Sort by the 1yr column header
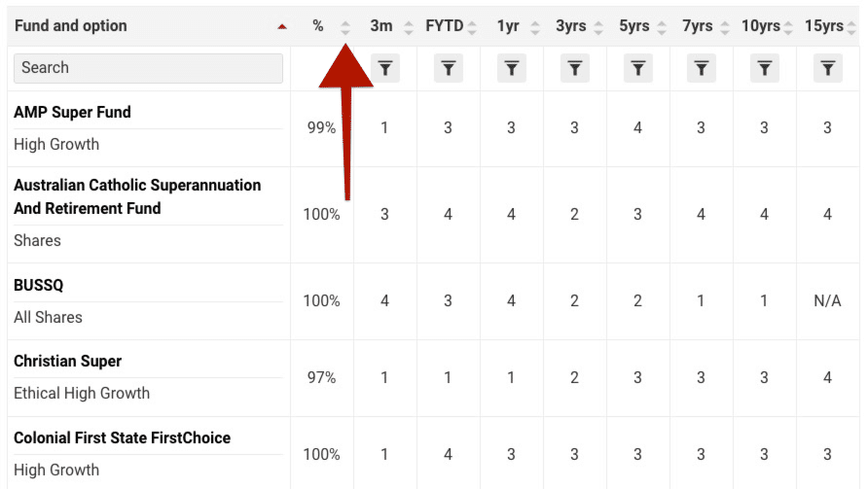 click(508, 26)
